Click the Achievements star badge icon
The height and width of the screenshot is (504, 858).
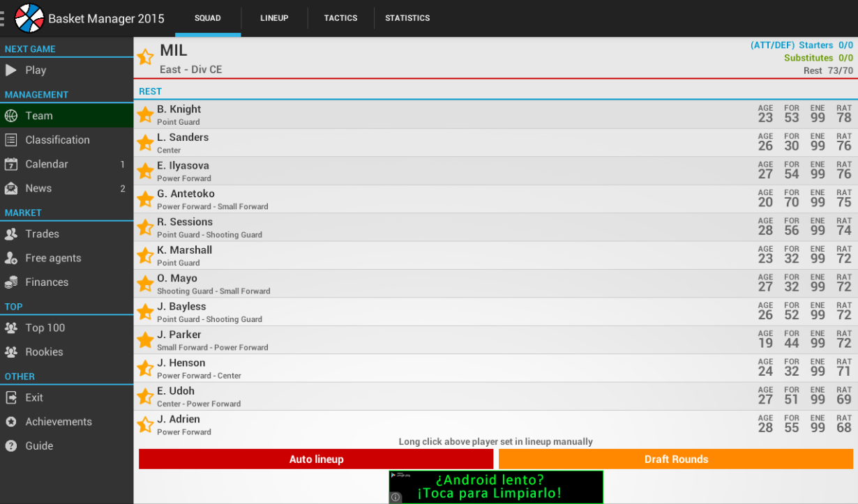click(x=11, y=422)
